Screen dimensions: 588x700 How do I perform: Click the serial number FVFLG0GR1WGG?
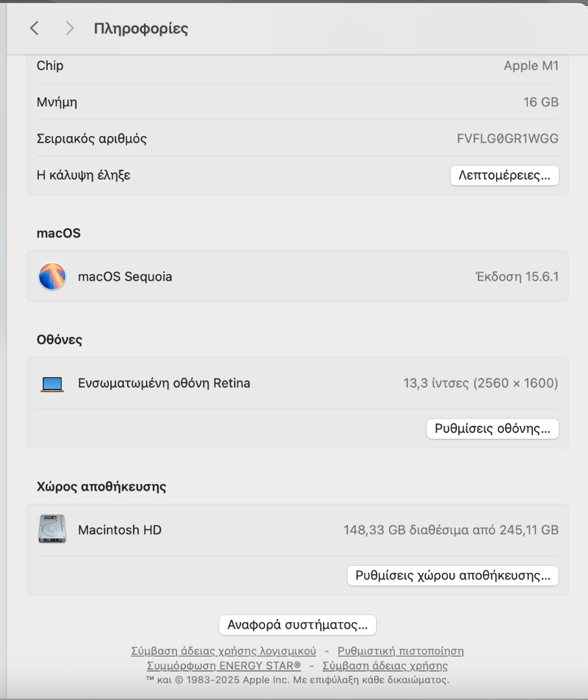coord(508,139)
